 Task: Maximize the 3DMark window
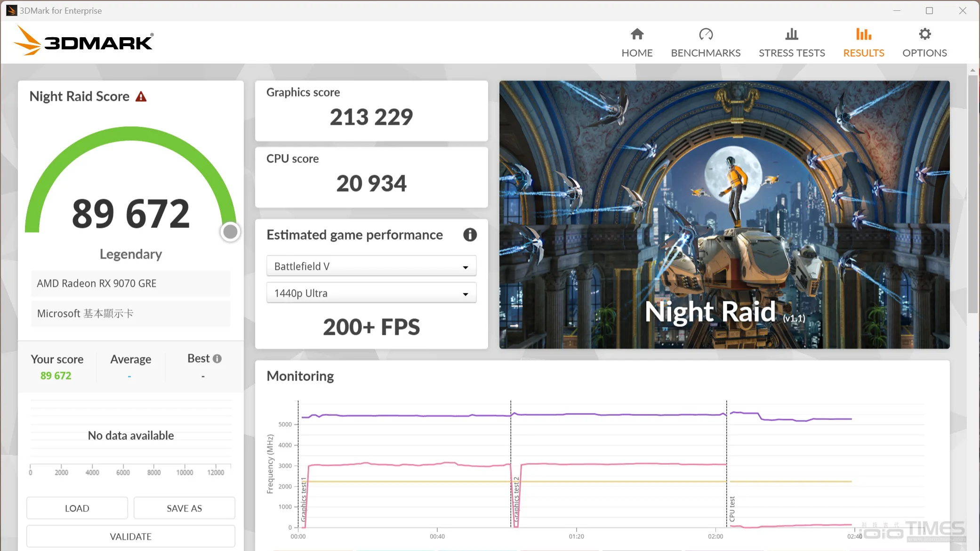tap(929, 10)
